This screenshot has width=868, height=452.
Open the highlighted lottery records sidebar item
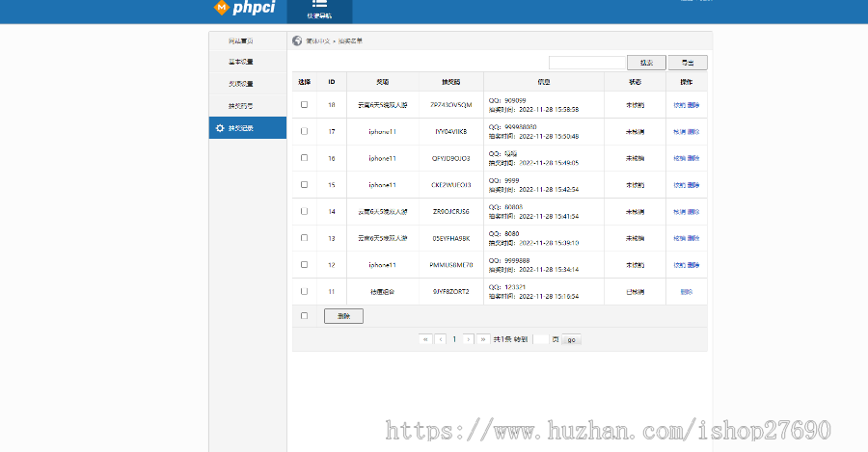(248, 128)
